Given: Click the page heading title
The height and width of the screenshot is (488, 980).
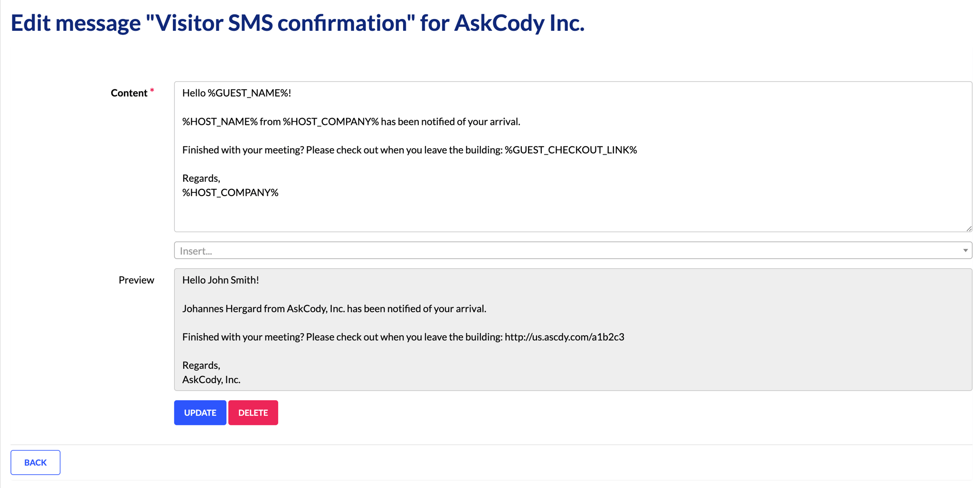Looking at the screenshot, I should 297,22.
